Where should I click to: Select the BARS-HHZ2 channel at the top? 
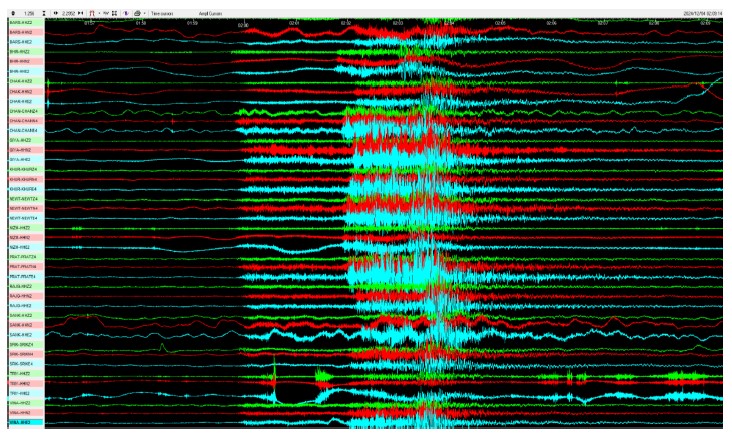click(x=22, y=23)
